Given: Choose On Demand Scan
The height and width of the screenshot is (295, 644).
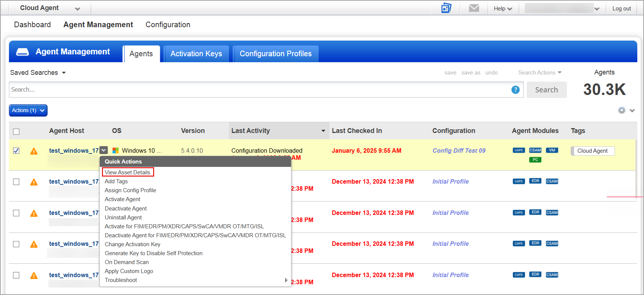Looking at the screenshot, I should point(127,262).
